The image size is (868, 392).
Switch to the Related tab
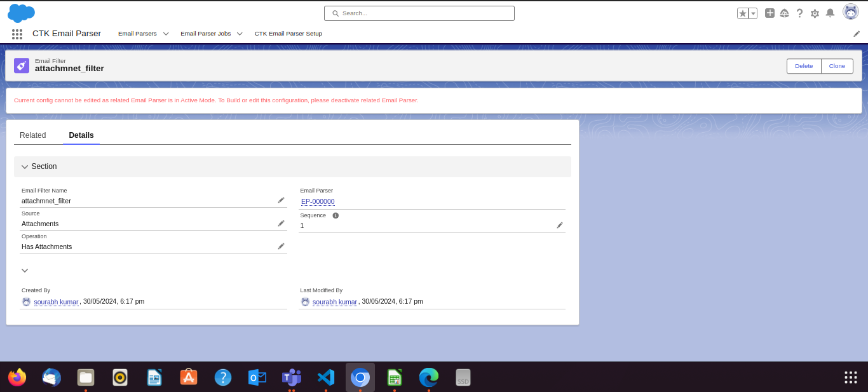33,135
